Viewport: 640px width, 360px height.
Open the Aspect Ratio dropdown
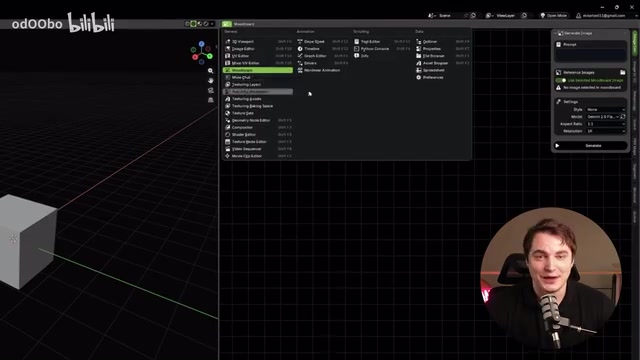coord(606,124)
